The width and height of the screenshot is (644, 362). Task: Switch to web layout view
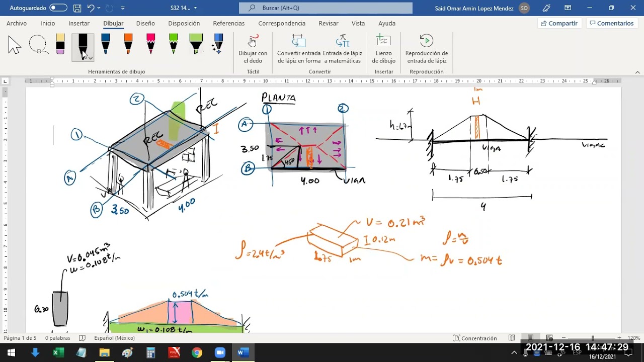coord(549,338)
